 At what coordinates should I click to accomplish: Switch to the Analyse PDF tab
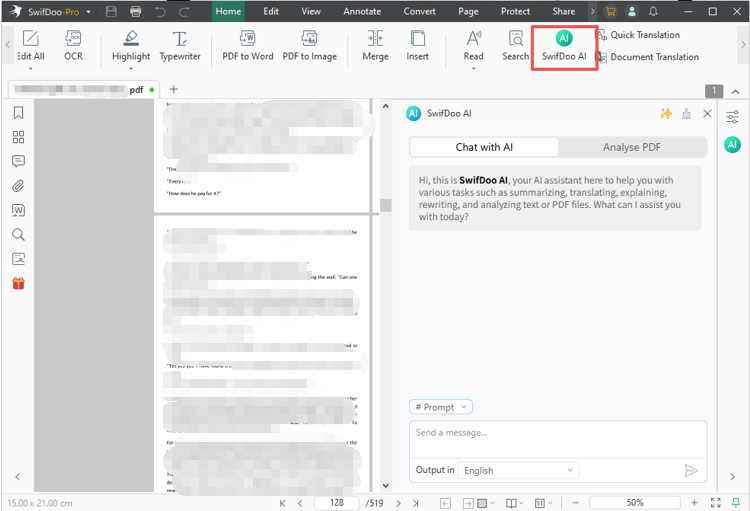[x=632, y=147]
